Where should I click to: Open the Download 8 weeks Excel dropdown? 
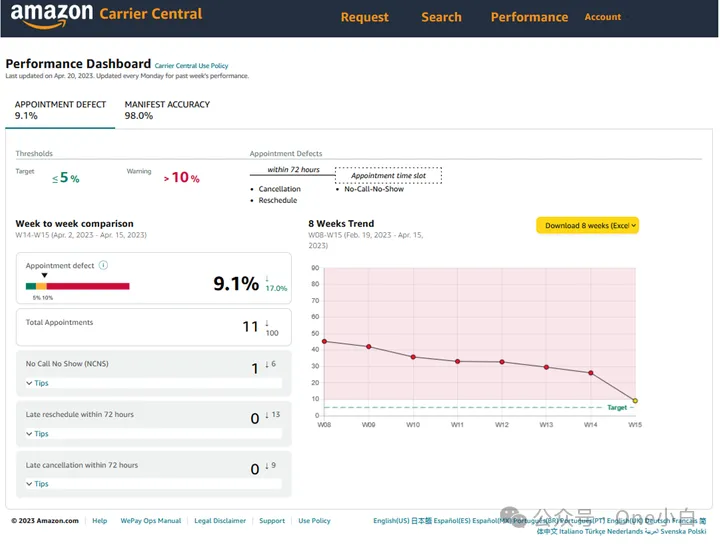point(587,226)
